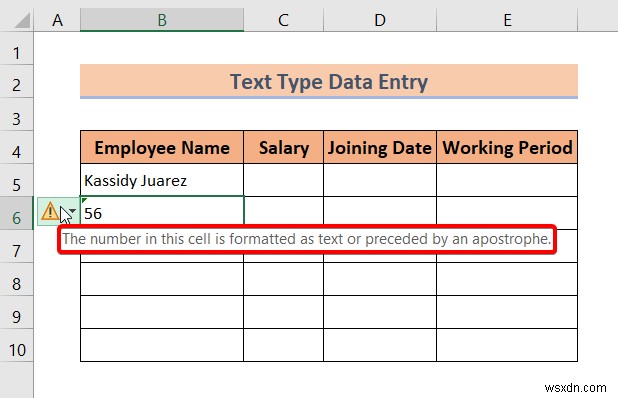
Task: Select Salary cell in row 6
Action: coord(283,211)
